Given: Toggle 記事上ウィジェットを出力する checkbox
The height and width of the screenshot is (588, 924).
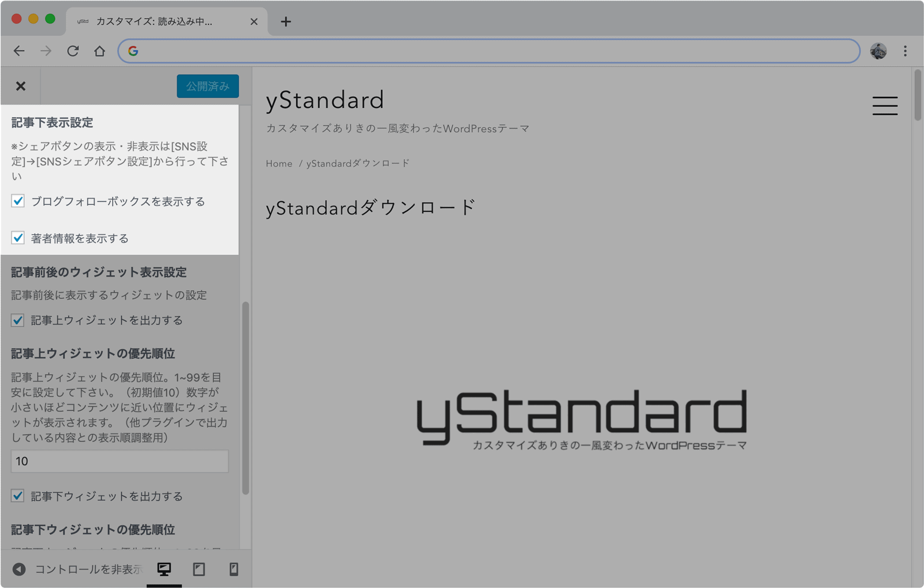Looking at the screenshot, I should click(18, 320).
